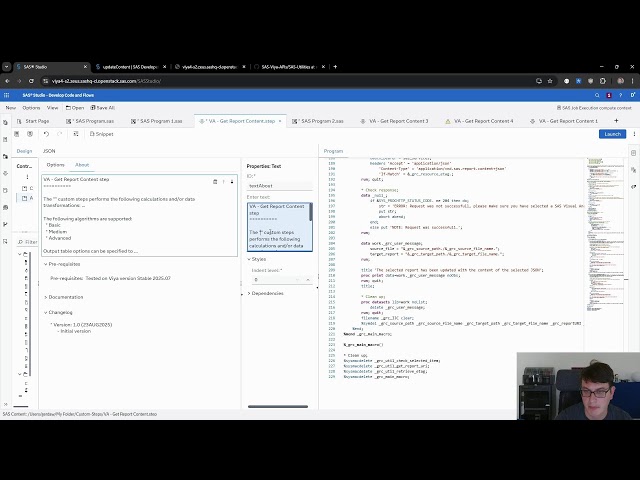Click the Filter field in navigation pane
640x480 pixels.
(x=27, y=242)
